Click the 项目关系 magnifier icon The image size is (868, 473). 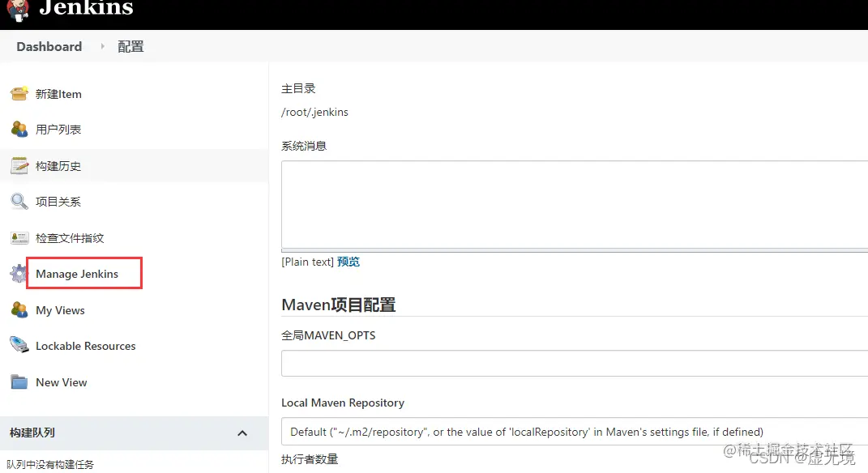coord(19,202)
